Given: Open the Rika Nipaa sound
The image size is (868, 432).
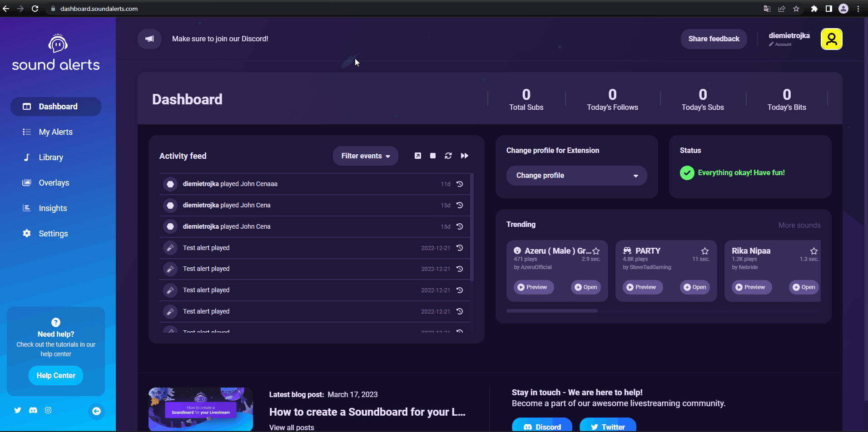Looking at the screenshot, I should pyautogui.click(x=804, y=287).
